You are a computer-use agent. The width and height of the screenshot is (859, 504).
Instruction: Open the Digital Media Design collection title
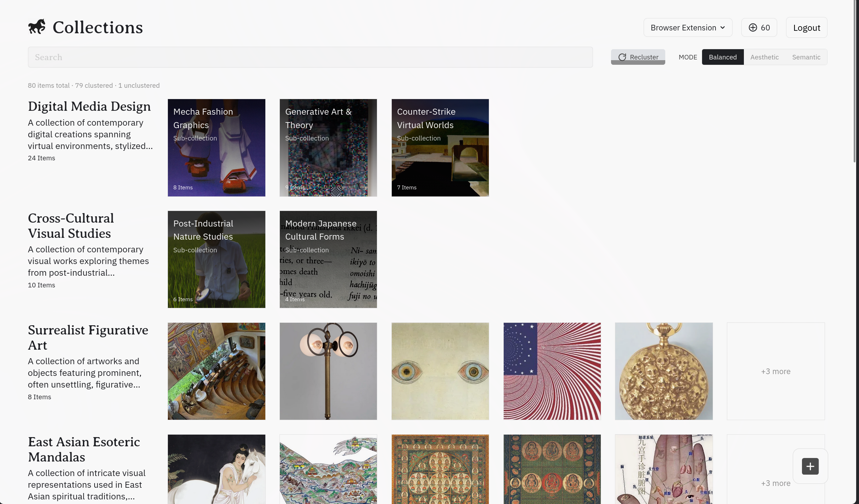(x=89, y=106)
